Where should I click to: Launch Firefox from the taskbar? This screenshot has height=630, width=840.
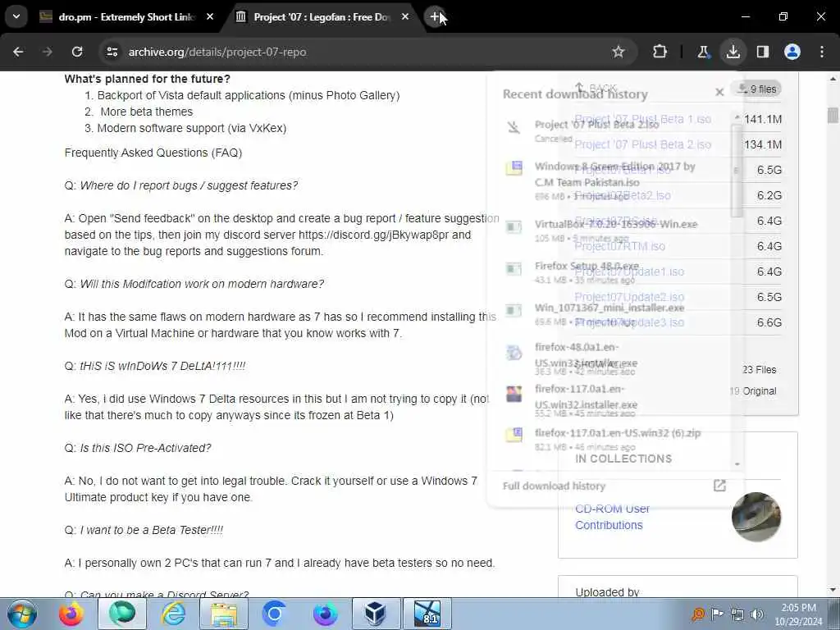coord(71,614)
